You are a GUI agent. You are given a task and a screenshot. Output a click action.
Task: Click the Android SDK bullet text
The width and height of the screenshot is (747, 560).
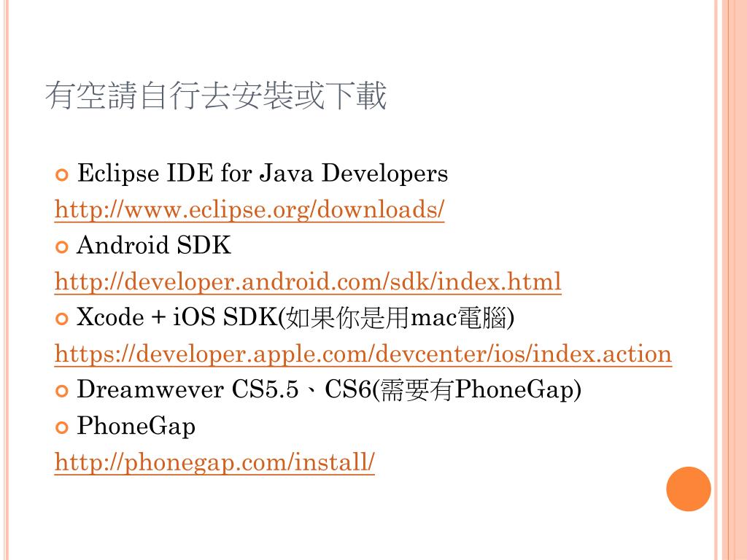pos(154,246)
